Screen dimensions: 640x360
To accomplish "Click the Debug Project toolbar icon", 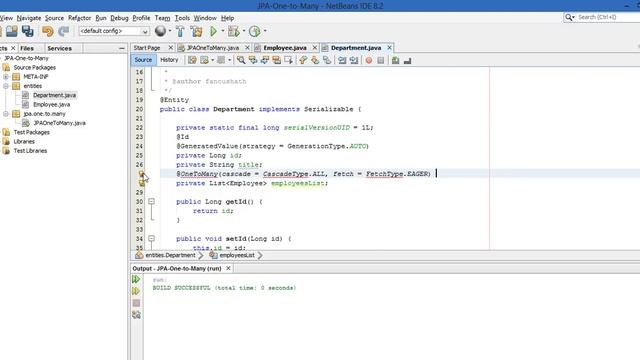I will pos(233,31).
